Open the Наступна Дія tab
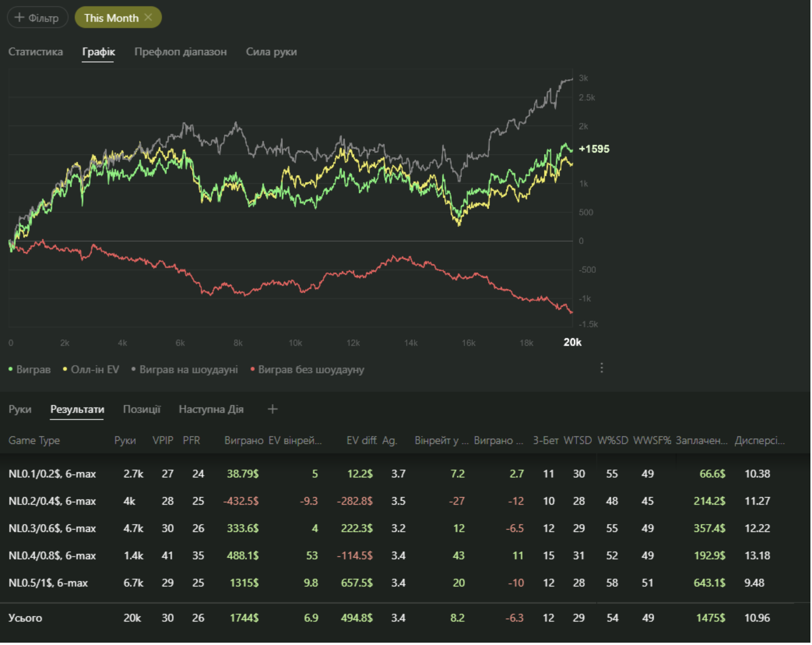This screenshot has height=645, width=812. pos(211,409)
